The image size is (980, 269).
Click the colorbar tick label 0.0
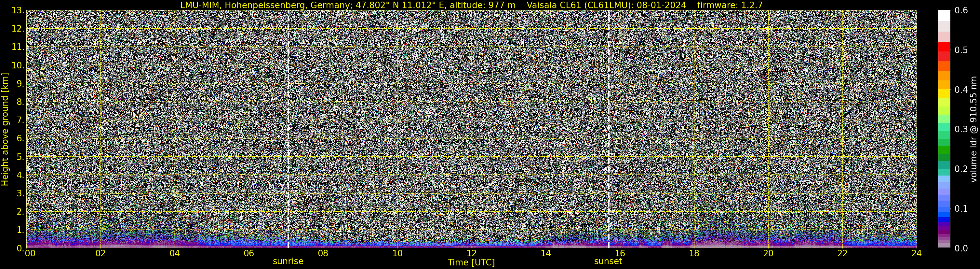click(x=961, y=248)
